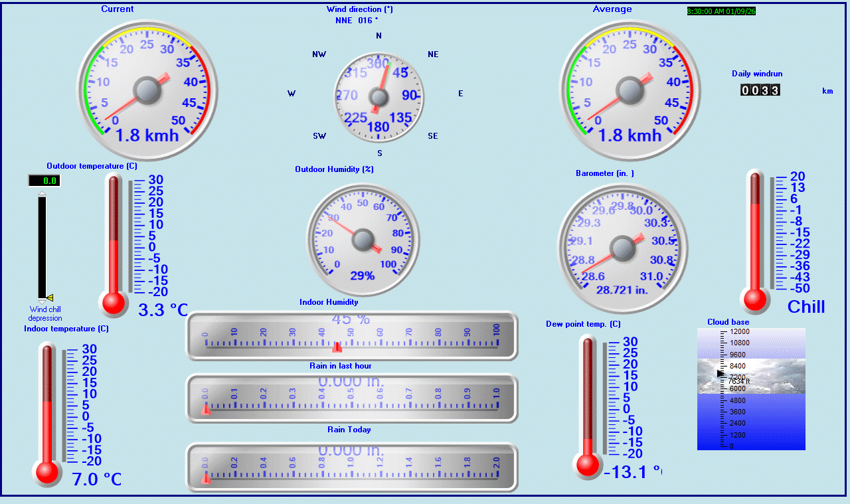The height and width of the screenshot is (504, 850).
Task: Click the Outdoor temperature thermometer
Action: tap(114, 246)
